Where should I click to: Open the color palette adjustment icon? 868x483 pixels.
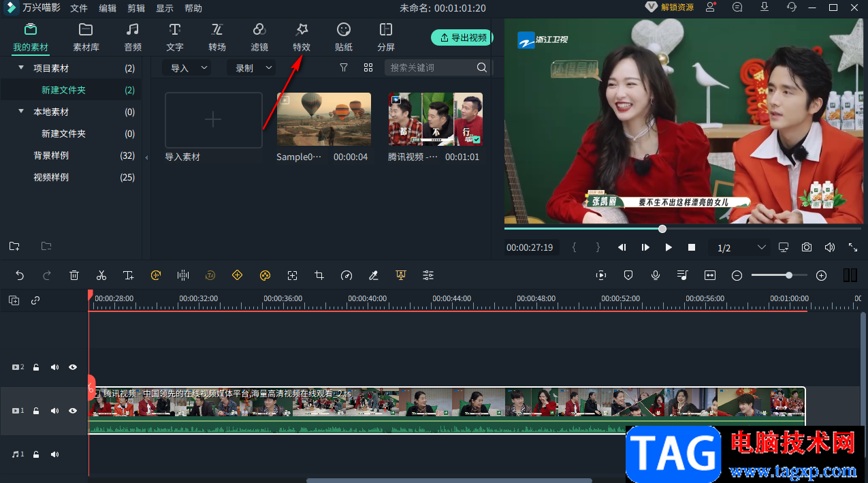(x=265, y=275)
